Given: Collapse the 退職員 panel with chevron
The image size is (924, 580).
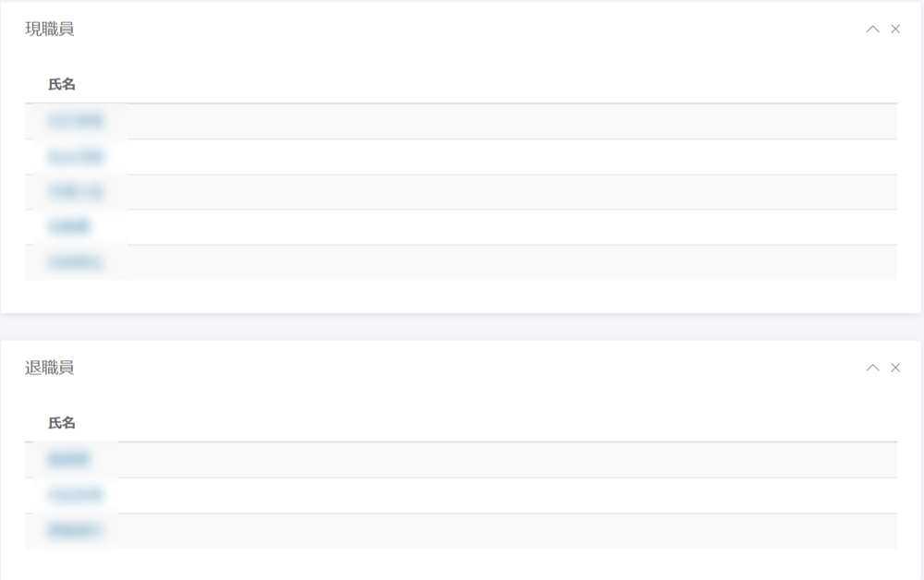Looking at the screenshot, I should coord(872,368).
